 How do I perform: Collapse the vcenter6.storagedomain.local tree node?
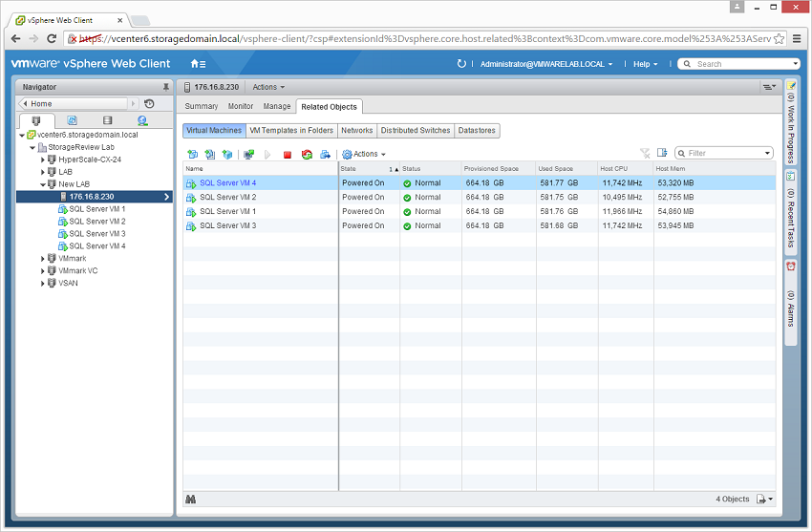coord(22,135)
